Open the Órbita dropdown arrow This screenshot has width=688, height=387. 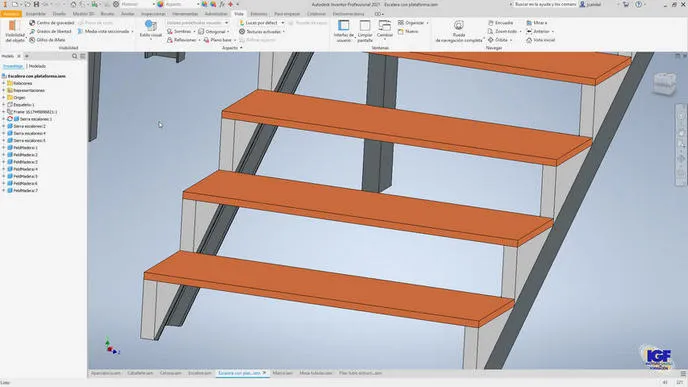click(511, 40)
